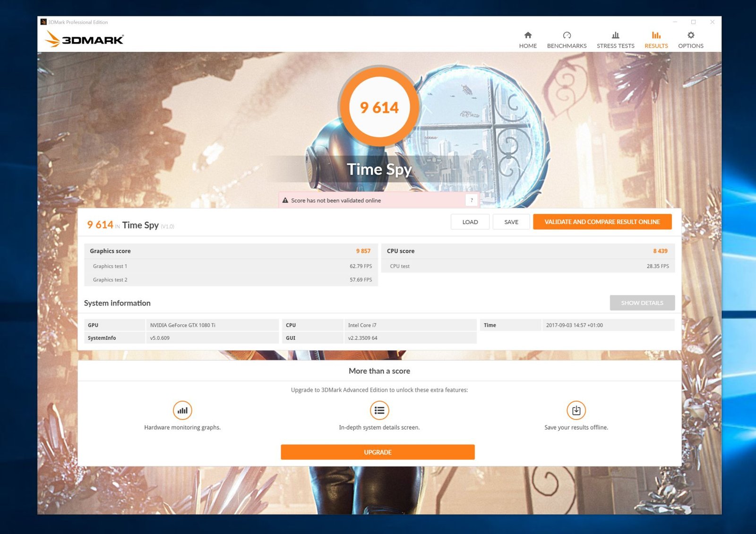Click the save results offline icon
756x534 pixels.
point(576,410)
